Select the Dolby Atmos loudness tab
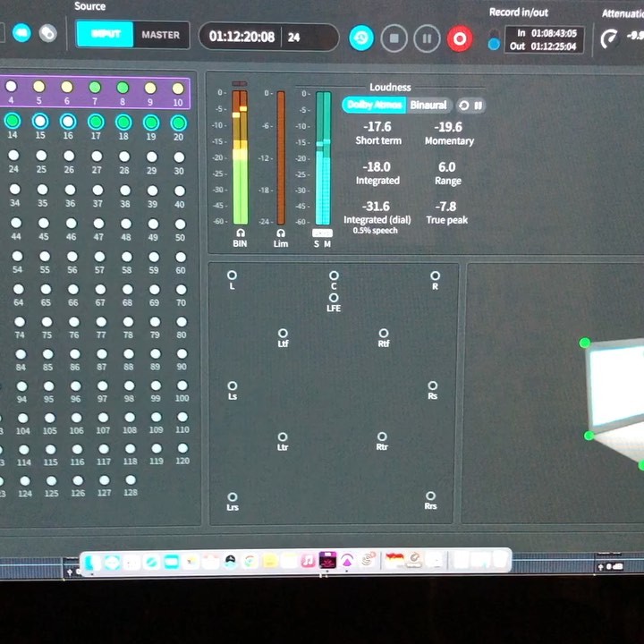This screenshot has width=644, height=644. 375,105
